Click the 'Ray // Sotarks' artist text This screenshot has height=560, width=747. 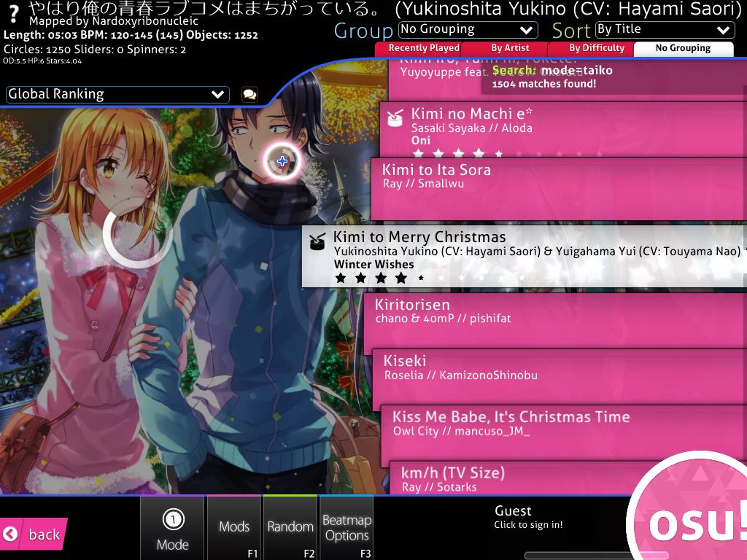(x=438, y=487)
